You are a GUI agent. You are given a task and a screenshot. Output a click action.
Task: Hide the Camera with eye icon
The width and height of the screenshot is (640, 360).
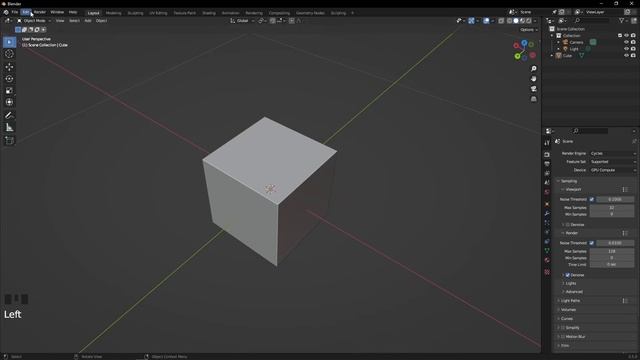[x=626, y=42]
